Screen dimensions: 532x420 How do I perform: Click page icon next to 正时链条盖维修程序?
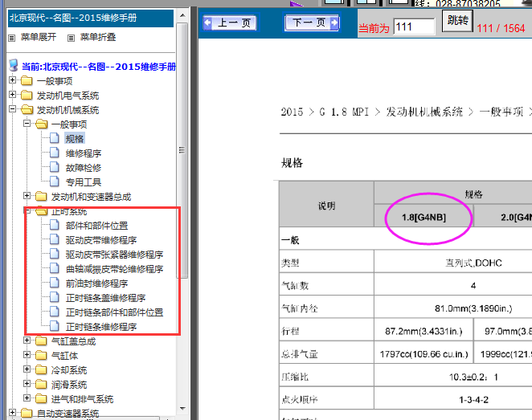[x=55, y=297]
